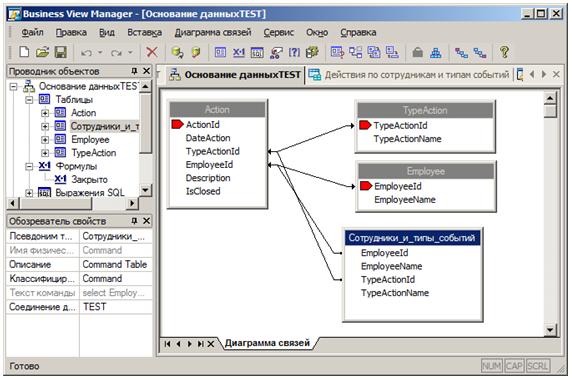This screenshot has width=572, height=380.
Task: Pin the Проводник объектов panel
Action: coord(134,71)
